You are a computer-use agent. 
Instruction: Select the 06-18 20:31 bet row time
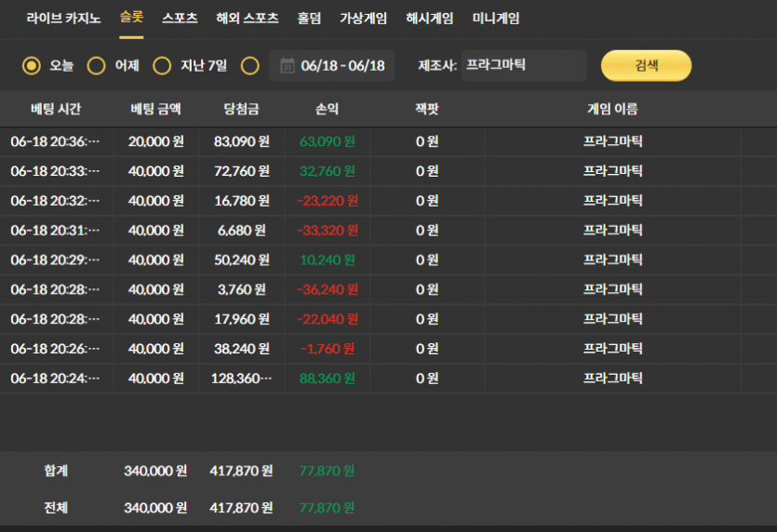[x=55, y=231]
